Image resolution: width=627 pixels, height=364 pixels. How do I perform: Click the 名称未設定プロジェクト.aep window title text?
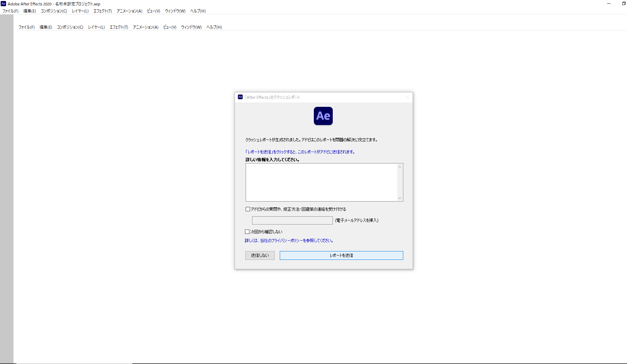pyautogui.click(x=78, y=4)
